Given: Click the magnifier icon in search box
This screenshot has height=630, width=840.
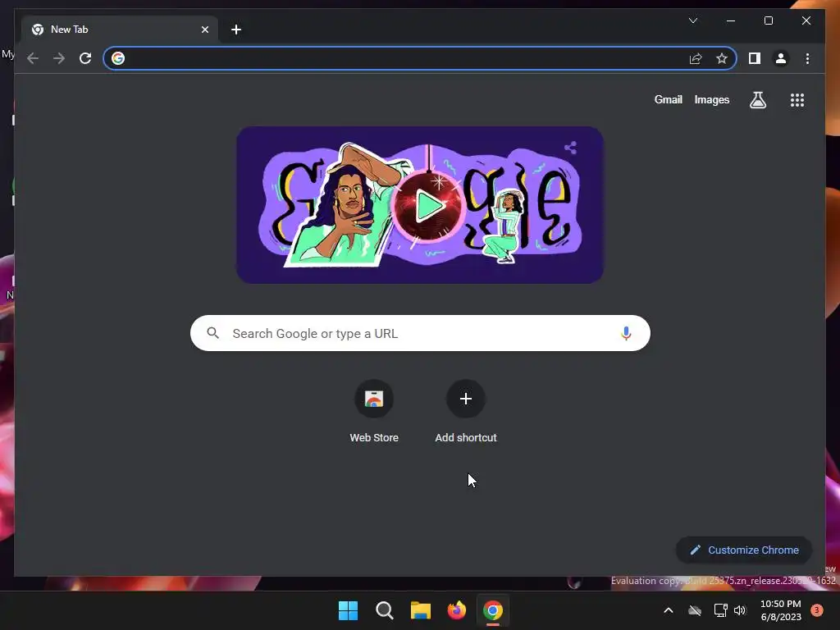Looking at the screenshot, I should [x=212, y=333].
